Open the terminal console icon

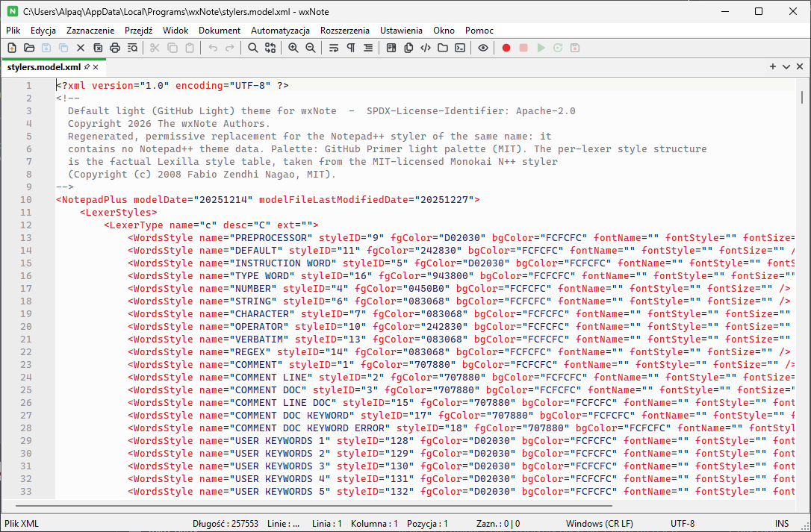tap(460, 48)
